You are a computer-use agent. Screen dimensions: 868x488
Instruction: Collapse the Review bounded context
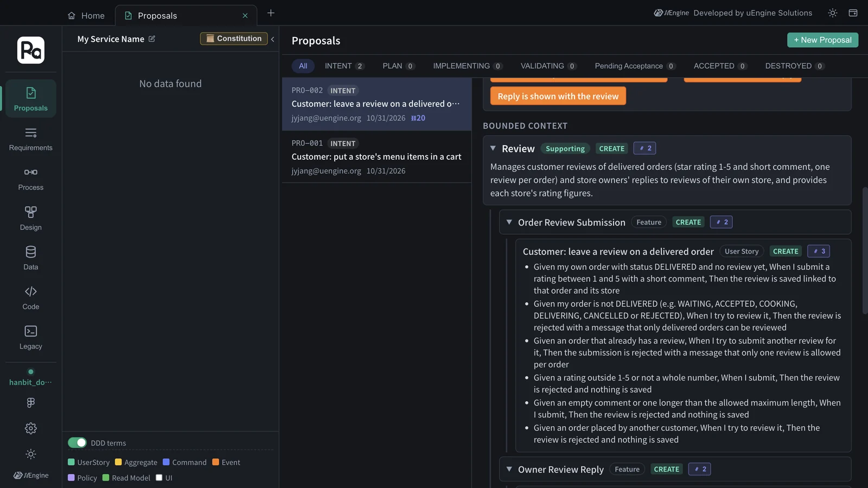click(493, 148)
